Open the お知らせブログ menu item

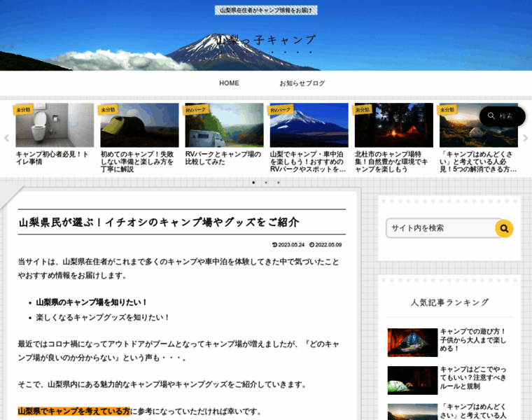coord(302,83)
